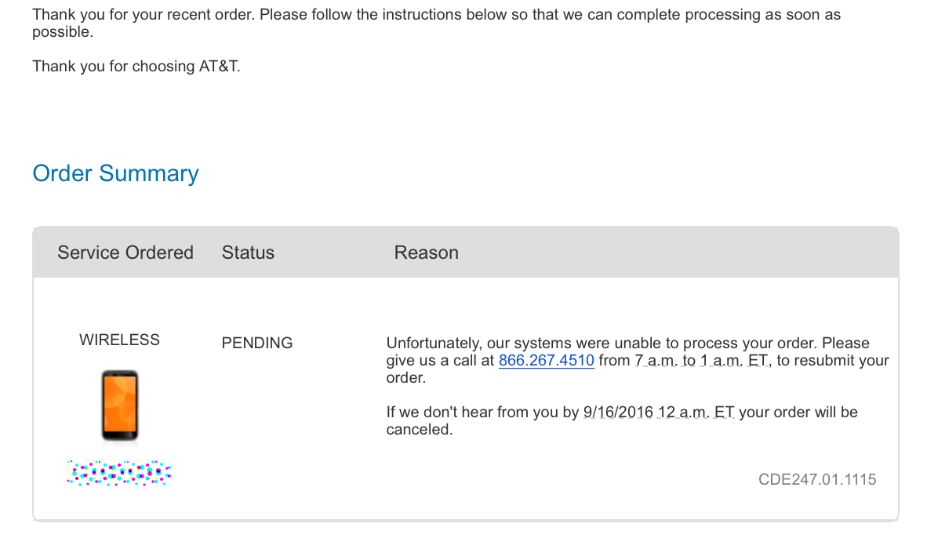Viewport: 927px width, 560px height.
Task: Click the 'your order will be canceled' sentence
Action: pos(622,420)
